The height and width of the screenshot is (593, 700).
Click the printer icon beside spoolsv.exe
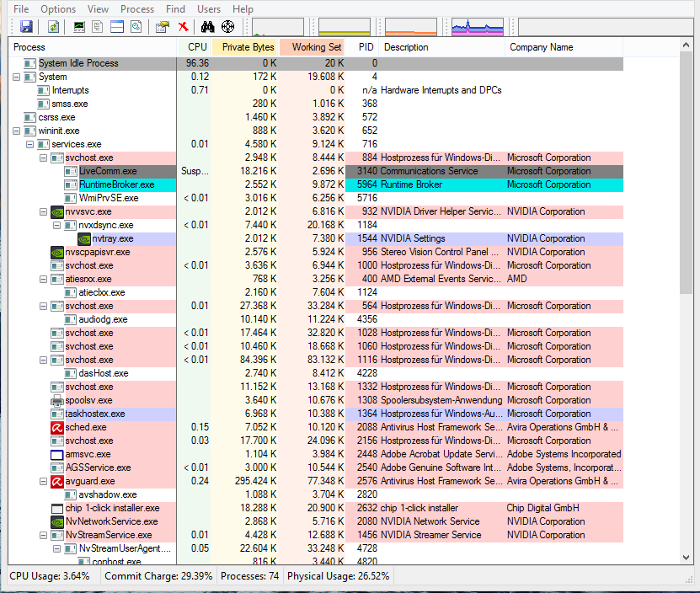(x=57, y=400)
